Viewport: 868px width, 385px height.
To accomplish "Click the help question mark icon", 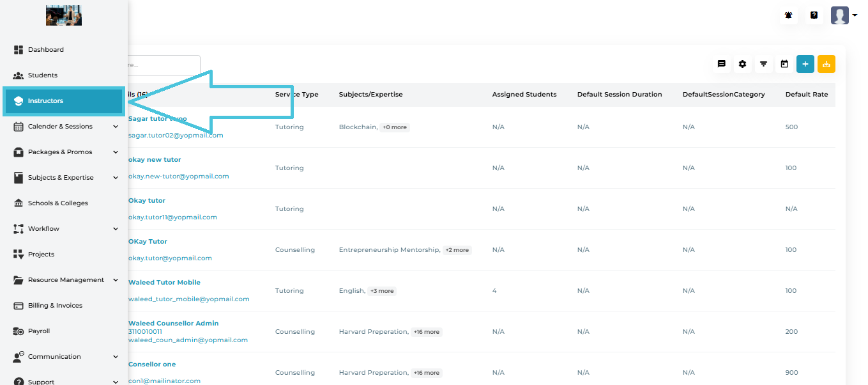I will (814, 15).
